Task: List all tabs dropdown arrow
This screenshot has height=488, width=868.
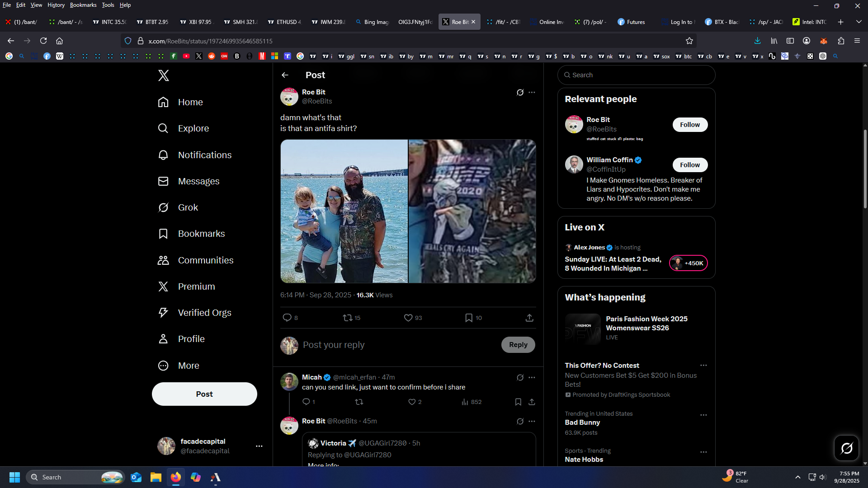Action: point(859,22)
